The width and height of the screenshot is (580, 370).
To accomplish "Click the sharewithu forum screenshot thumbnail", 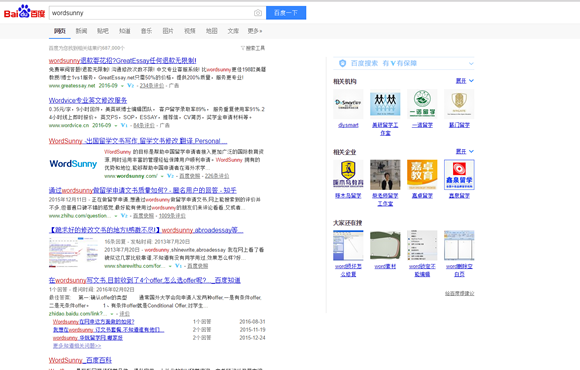I will pyautogui.click(x=74, y=253).
